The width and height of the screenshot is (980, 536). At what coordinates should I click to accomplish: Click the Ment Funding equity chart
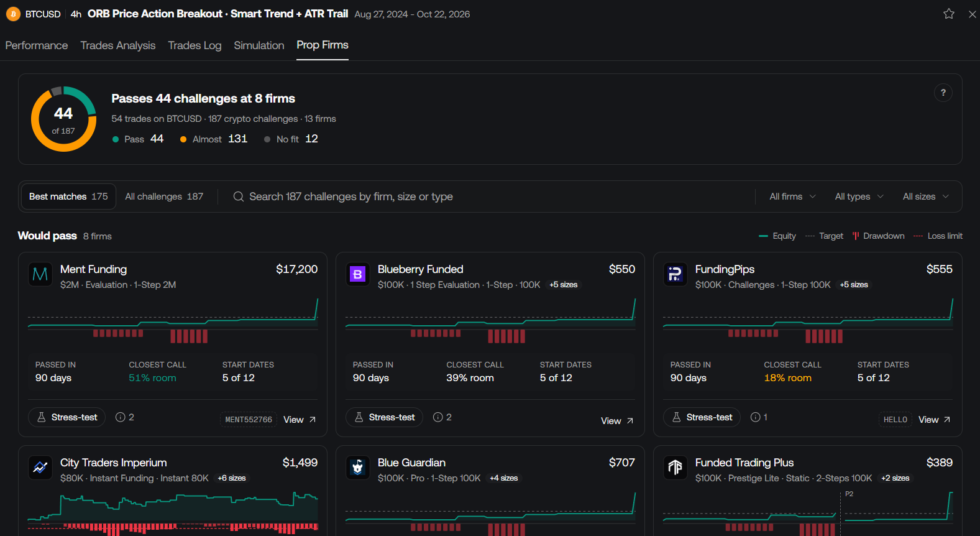(x=173, y=321)
